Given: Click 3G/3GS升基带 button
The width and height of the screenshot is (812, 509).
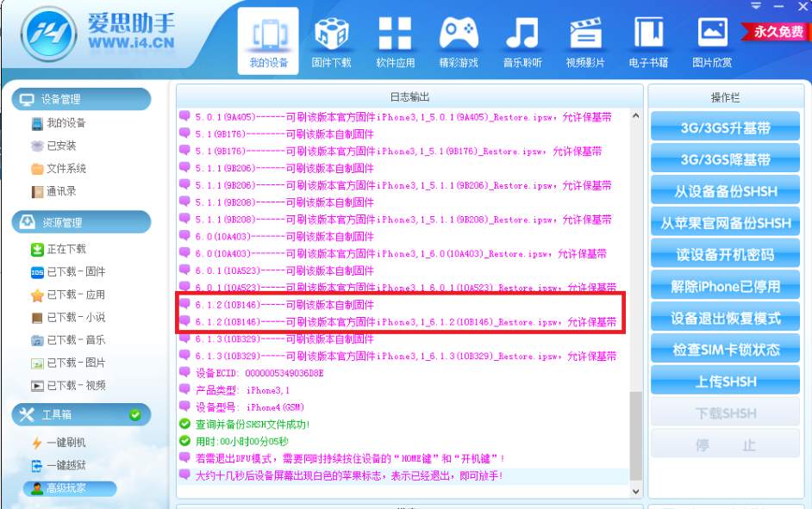Looking at the screenshot, I should pos(725,127).
